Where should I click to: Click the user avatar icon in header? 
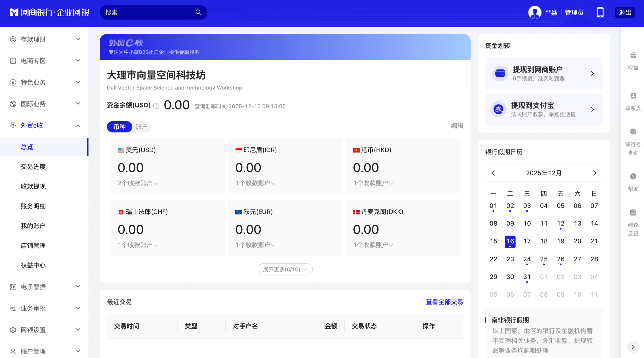coord(534,12)
